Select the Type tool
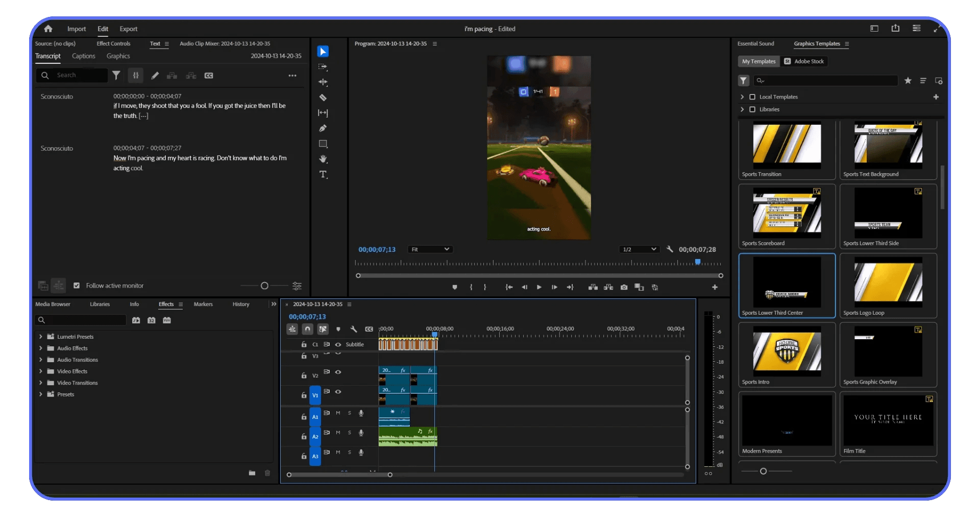Image resolution: width=980 pixels, height=518 pixels. point(323,174)
